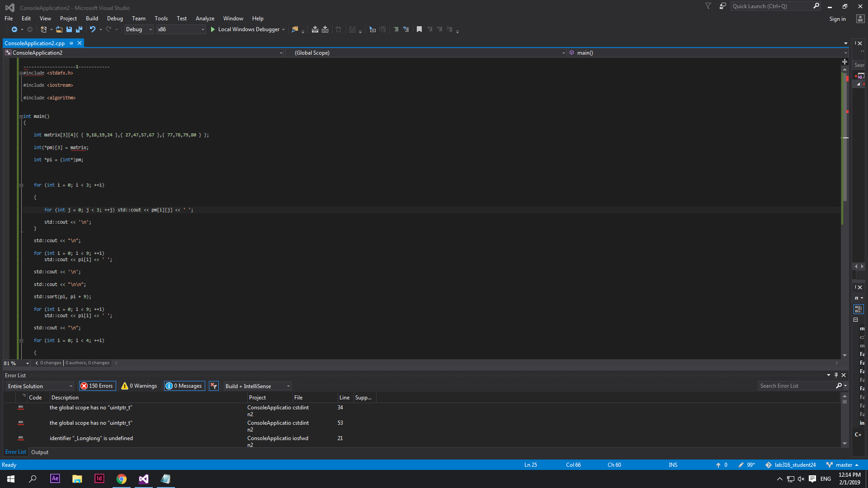Image resolution: width=868 pixels, height=488 pixels.
Task: Open the x86 platform dropdown
Action: pyautogui.click(x=181, y=29)
